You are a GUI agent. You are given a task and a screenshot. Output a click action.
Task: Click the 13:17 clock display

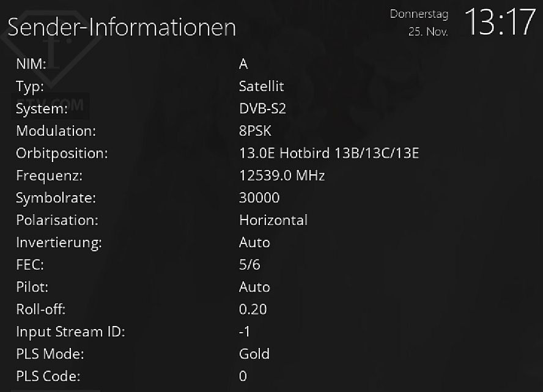point(500,23)
